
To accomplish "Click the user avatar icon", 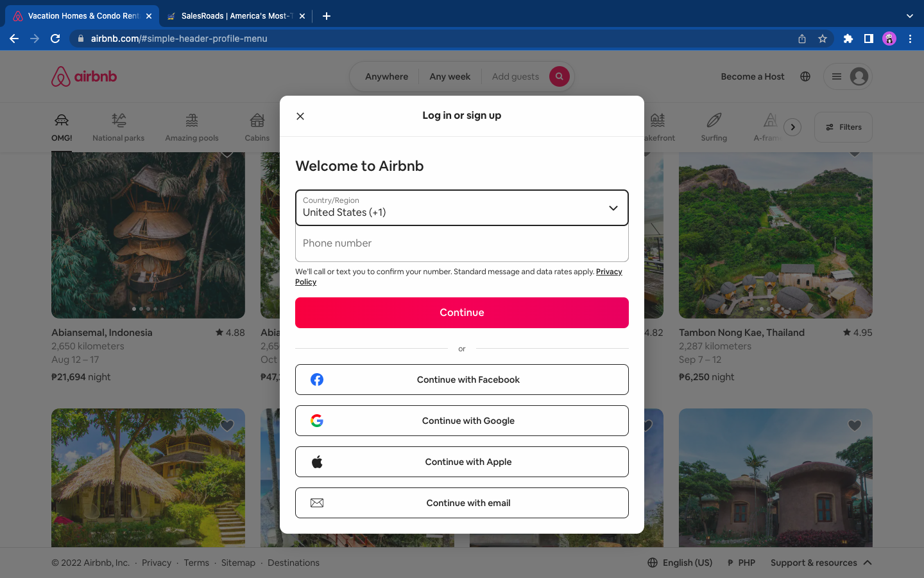I will coord(859,76).
